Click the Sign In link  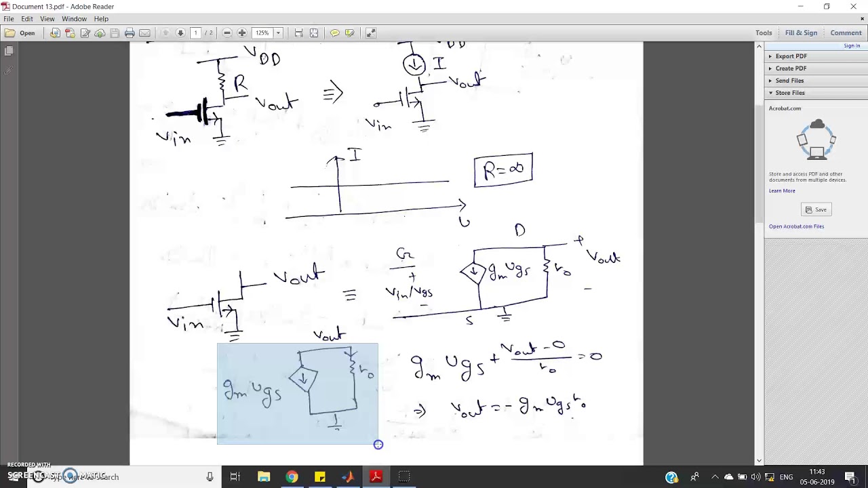pos(852,45)
